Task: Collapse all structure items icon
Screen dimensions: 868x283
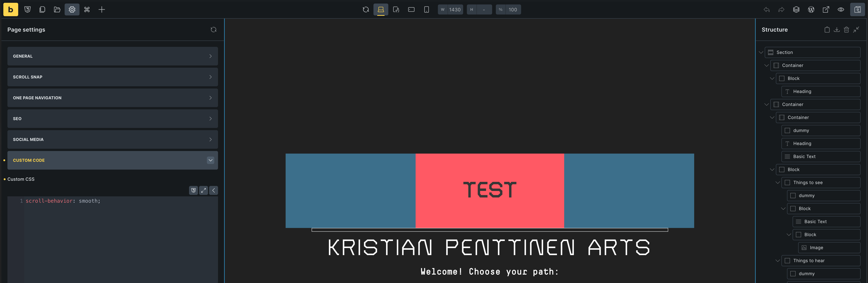Action: [x=856, y=30]
